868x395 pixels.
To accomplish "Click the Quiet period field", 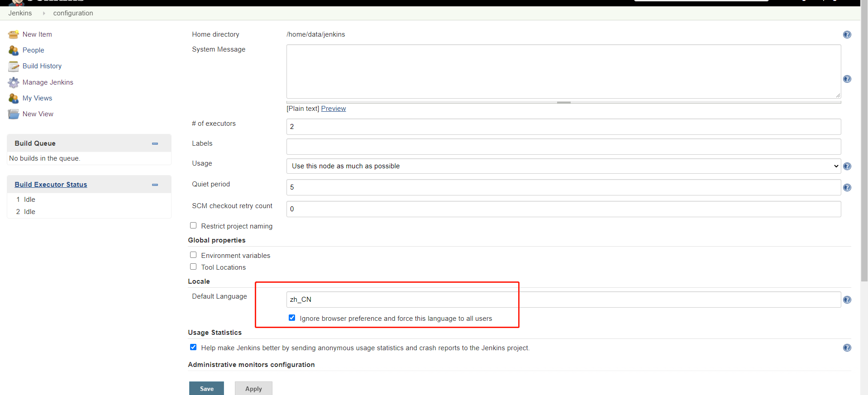I will (x=563, y=187).
